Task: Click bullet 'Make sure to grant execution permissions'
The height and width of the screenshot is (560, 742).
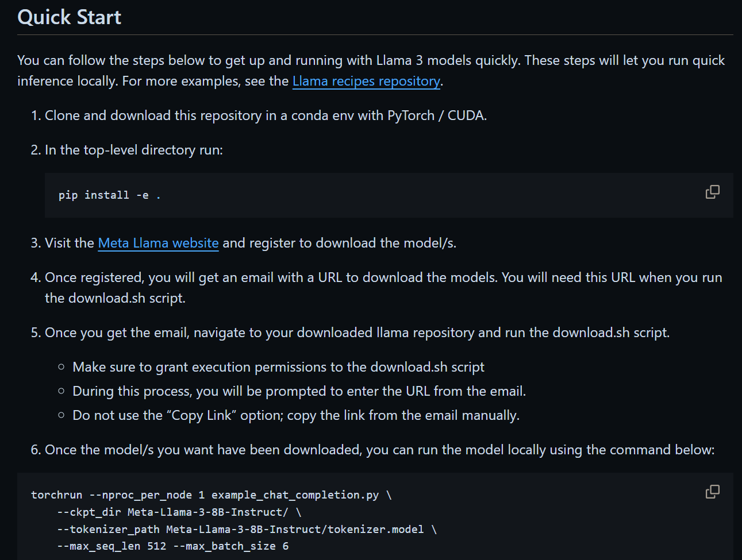Action: (278, 367)
